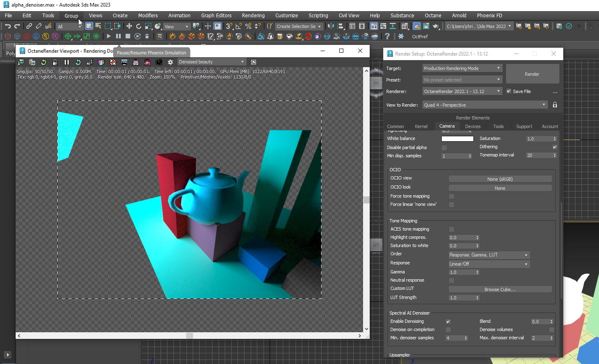Enable ACES tone mapping checkbox

pos(452,229)
